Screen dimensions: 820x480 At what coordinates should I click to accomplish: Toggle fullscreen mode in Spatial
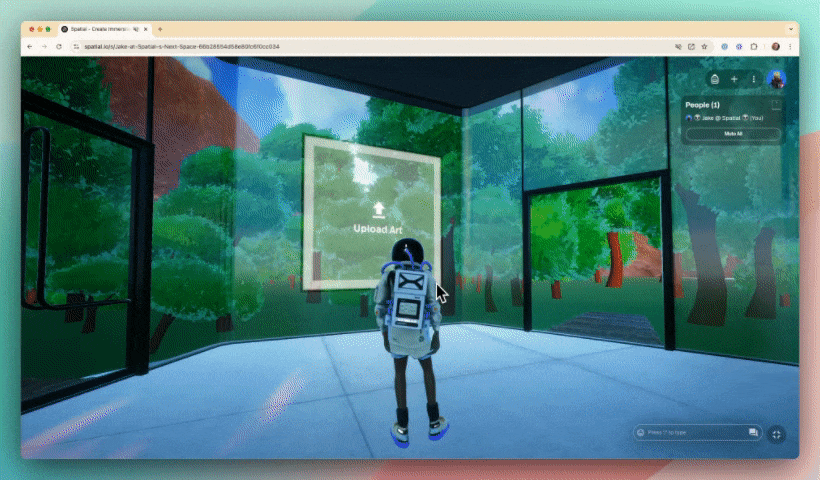pyautogui.click(x=777, y=434)
